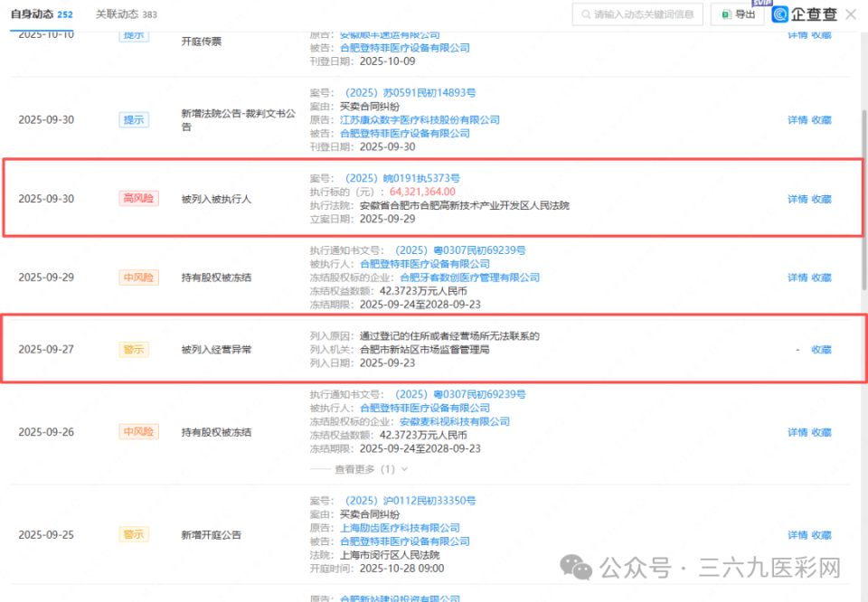This screenshot has height=602, width=868.
Task: Open case link 苏0591民初14893号
Action: tap(410, 93)
